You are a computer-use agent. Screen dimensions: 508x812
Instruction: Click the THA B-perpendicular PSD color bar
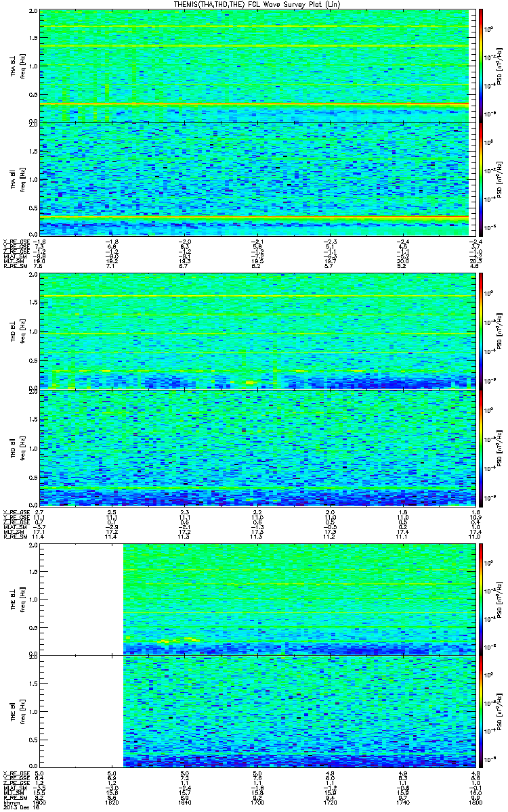tap(481, 66)
